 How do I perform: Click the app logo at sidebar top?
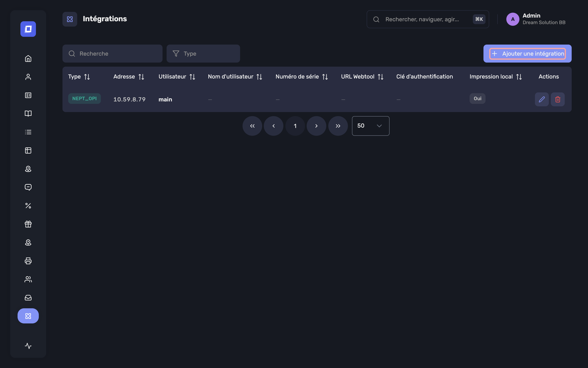(x=28, y=29)
